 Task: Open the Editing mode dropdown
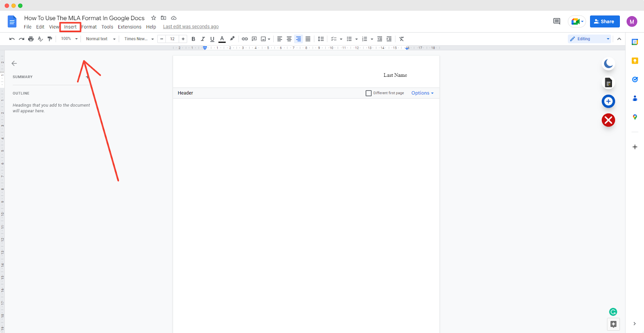pyautogui.click(x=590, y=39)
